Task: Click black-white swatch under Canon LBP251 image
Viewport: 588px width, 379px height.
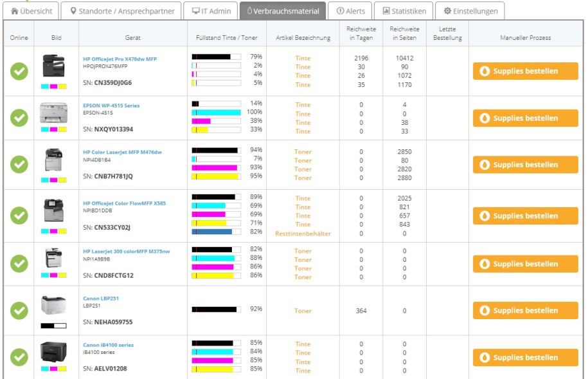Action: pos(53,326)
